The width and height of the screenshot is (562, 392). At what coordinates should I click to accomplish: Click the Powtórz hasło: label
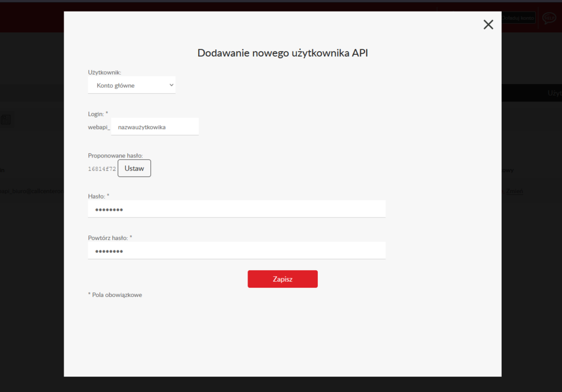(x=110, y=238)
